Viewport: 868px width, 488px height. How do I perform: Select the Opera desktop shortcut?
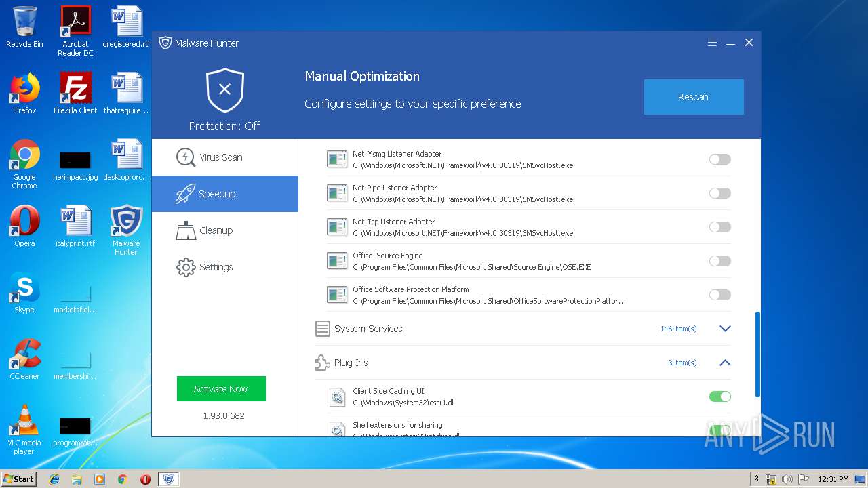pos(24,226)
